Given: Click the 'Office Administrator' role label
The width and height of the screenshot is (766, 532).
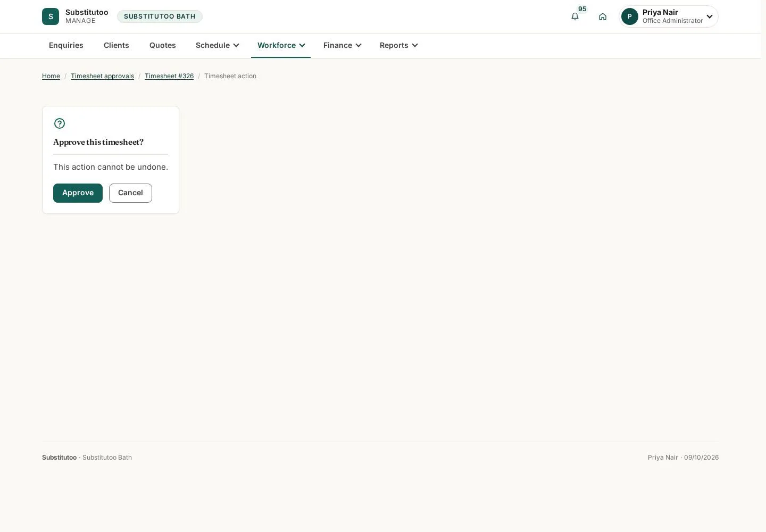Looking at the screenshot, I should (x=672, y=21).
